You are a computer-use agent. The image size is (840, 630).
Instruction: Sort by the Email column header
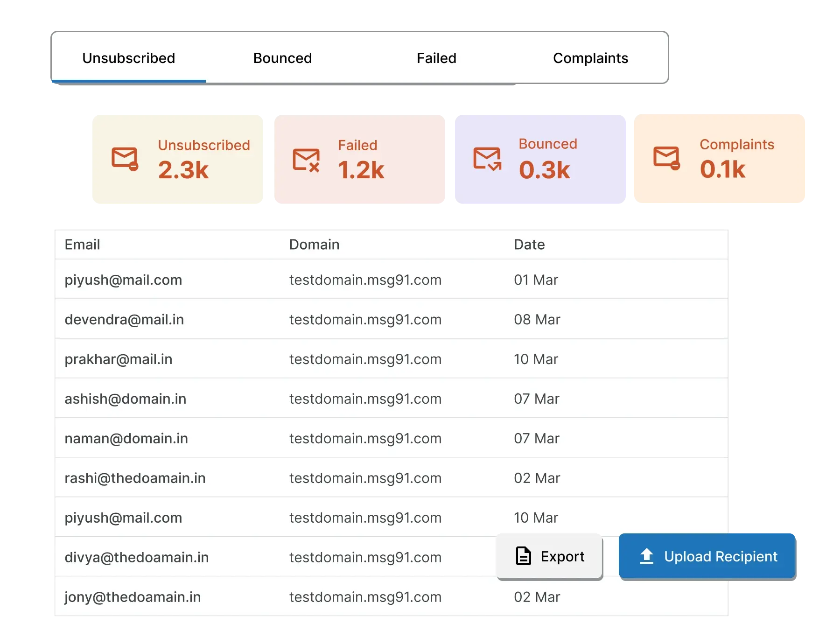coord(83,245)
